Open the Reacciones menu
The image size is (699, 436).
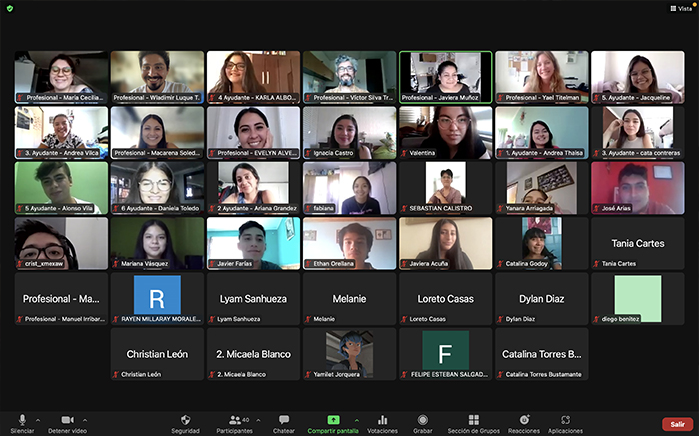(x=523, y=422)
